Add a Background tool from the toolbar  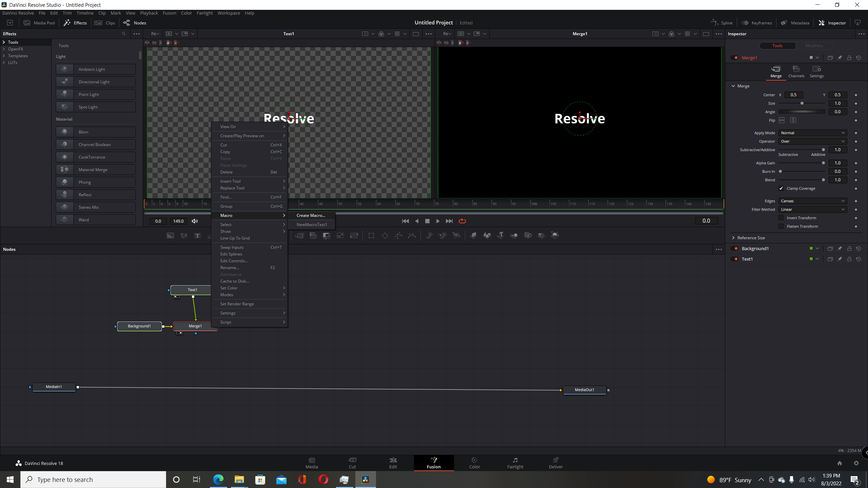[170, 236]
